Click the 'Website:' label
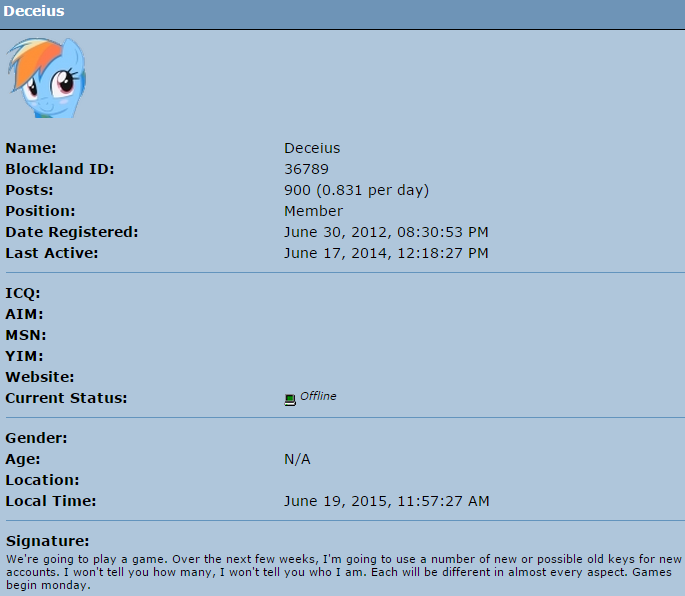This screenshot has height=596, width=685. (x=40, y=377)
